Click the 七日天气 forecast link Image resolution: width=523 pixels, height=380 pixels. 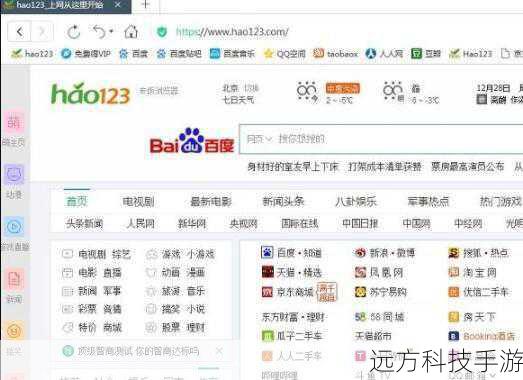(x=238, y=99)
